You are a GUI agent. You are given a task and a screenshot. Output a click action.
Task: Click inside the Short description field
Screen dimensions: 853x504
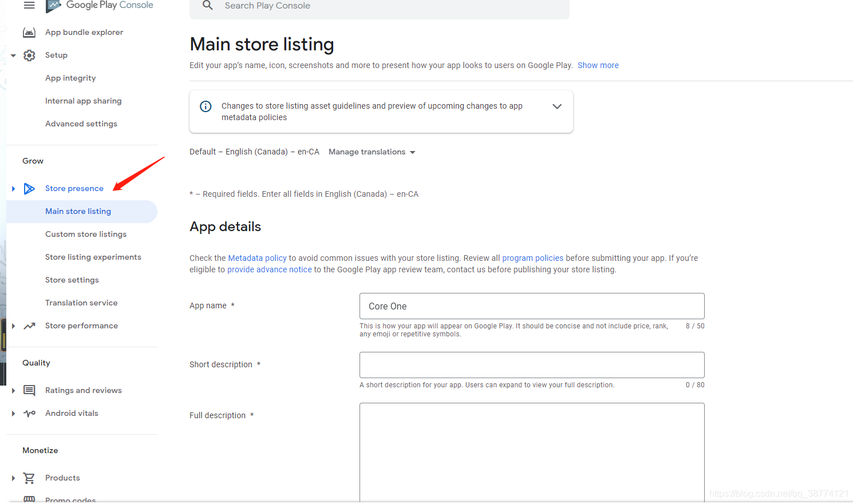point(531,364)
